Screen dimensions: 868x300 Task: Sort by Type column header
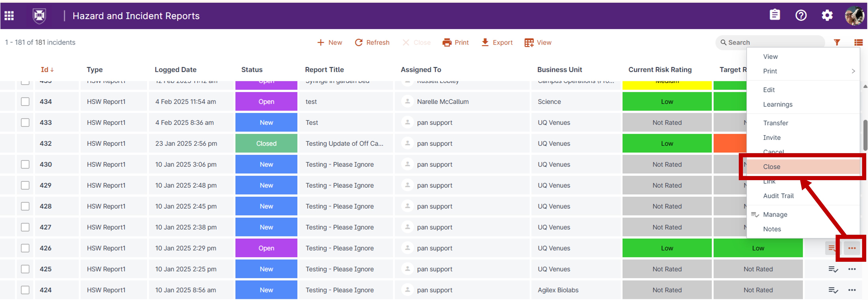95,70
